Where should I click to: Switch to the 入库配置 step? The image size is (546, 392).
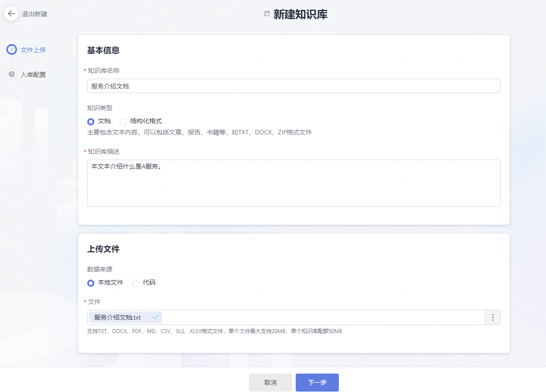point(32,74)
